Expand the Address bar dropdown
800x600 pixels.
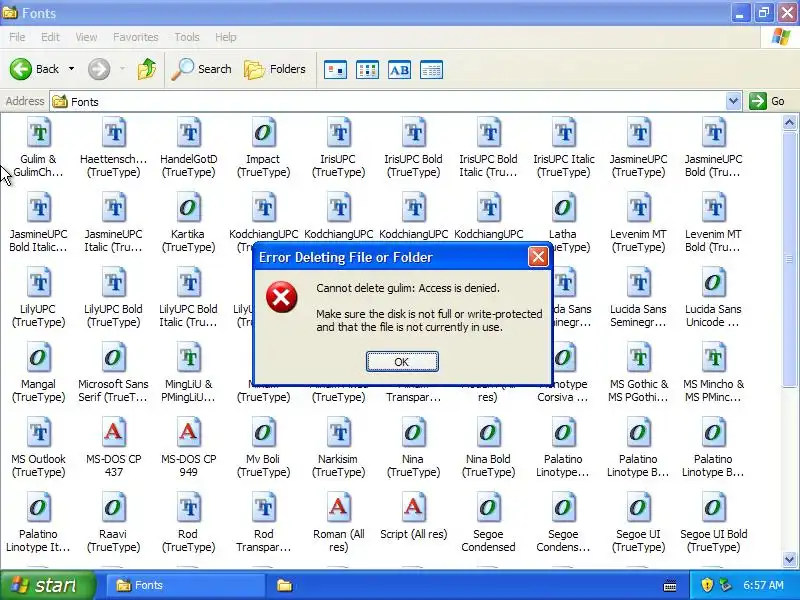(x=733, y=101)
